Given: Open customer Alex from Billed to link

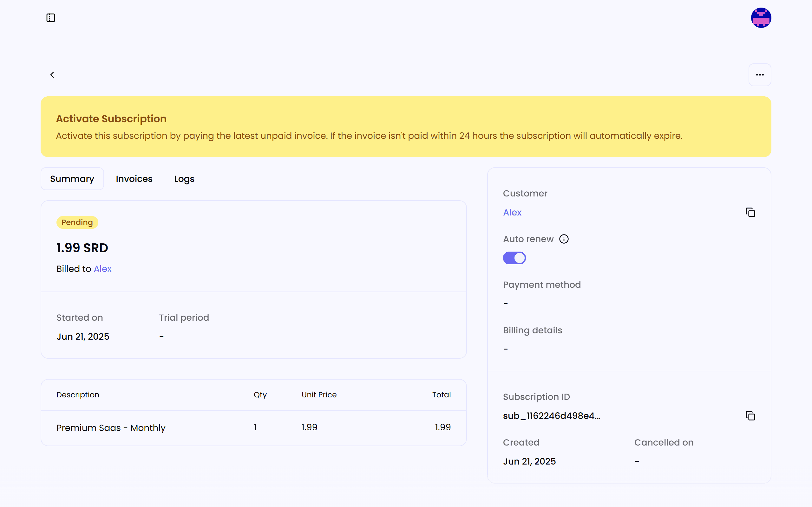Looking at the screenshot, I should click(x=102, y=268).
